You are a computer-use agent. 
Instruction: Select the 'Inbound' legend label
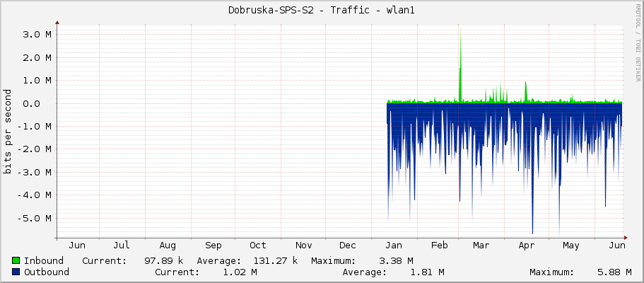click(x=44, y=261)
